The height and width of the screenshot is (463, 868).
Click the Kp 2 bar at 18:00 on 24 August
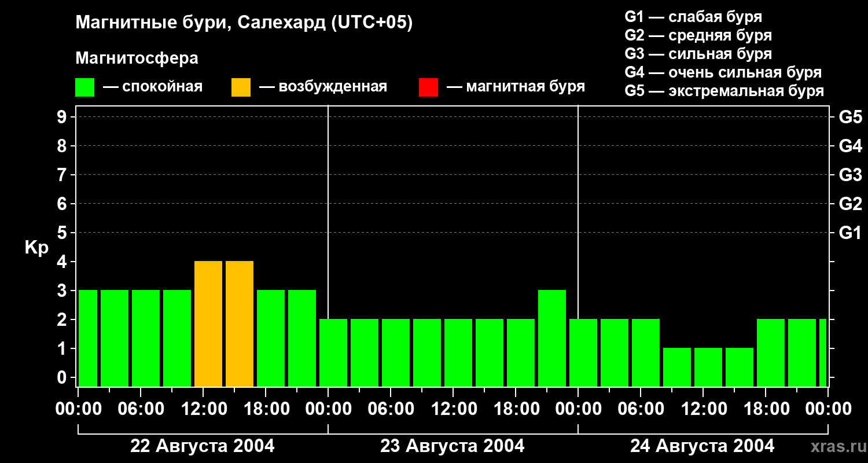click(x=771, y=352)
